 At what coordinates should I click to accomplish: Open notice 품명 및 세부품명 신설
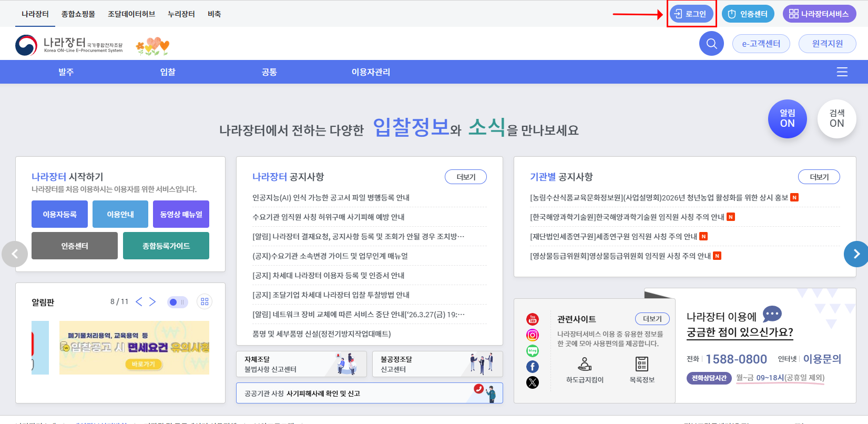pyautogui.click(x=322, y=334)
